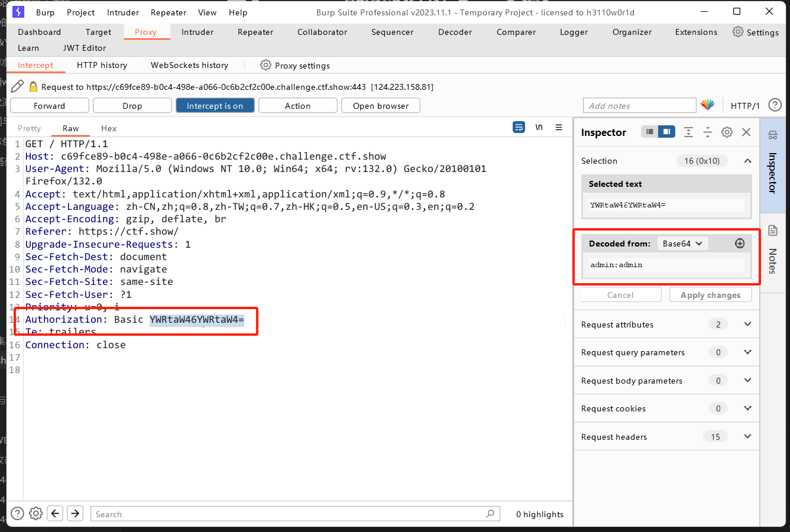
Task: Open the editor hamburger menu icon
Action: pyautogui.click(x=559, y=127)
